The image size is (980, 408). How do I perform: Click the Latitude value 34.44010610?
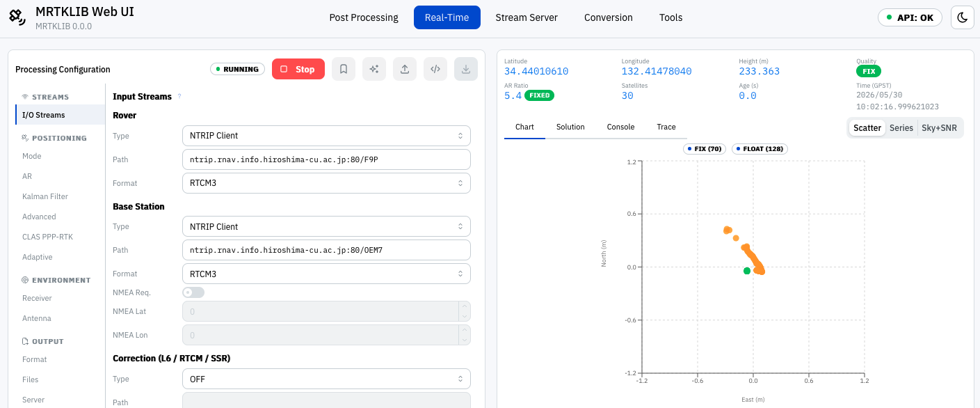point(536,72)
